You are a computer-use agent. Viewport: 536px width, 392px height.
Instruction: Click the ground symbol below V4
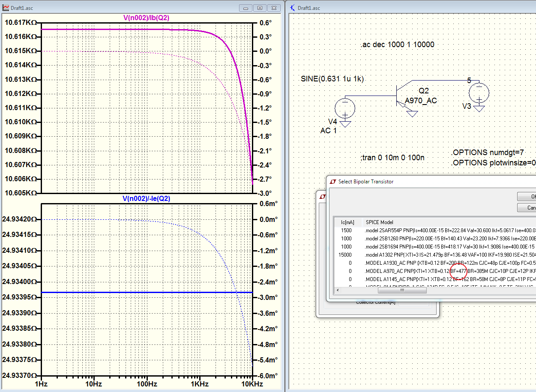coord(345,124)
